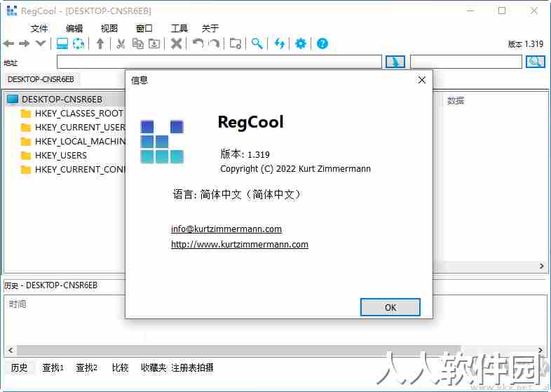Click the OK button in the info dialog
551x392 pixels.
[390, 307]
